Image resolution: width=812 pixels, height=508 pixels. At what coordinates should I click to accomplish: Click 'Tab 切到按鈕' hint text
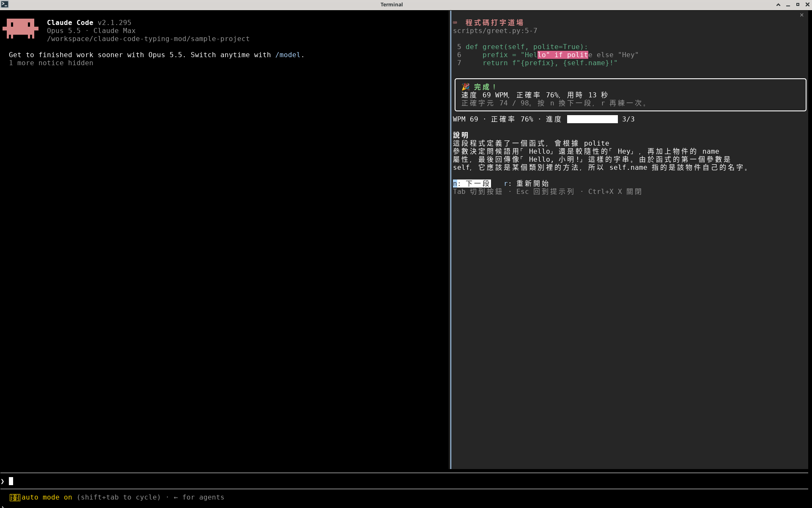pyautogui.click(x=477, y=191)
